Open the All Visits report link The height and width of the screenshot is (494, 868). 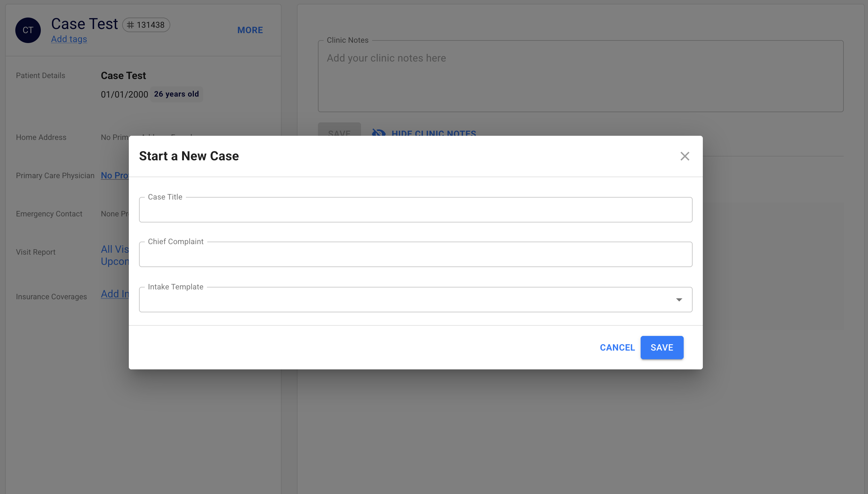click(x=115, y=249)
